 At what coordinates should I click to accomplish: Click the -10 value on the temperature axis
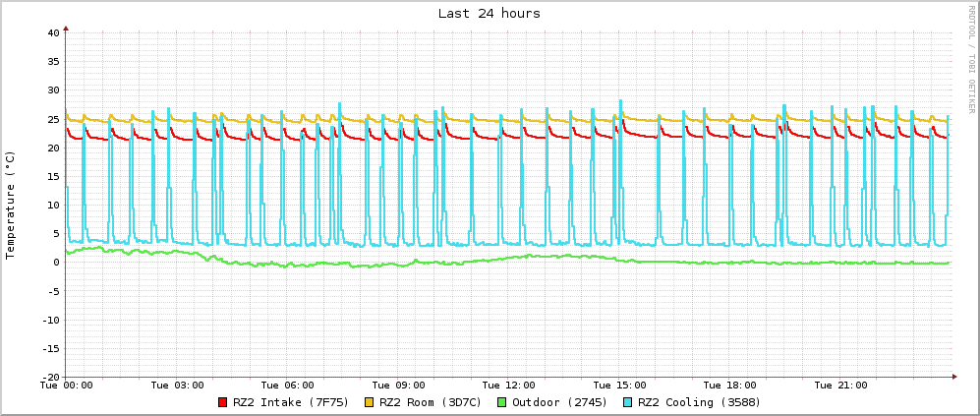point(50,320)
